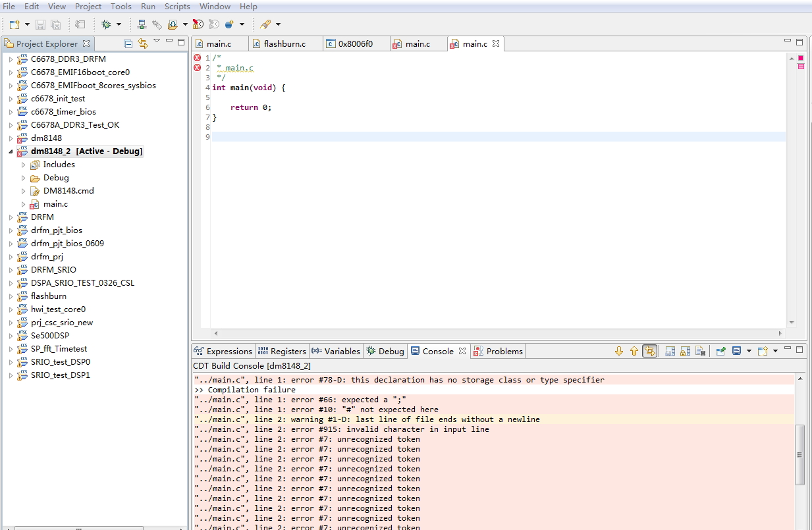Go to previous error in console
The height and width of the screenshot is (530, 812).
coord(634,351)
